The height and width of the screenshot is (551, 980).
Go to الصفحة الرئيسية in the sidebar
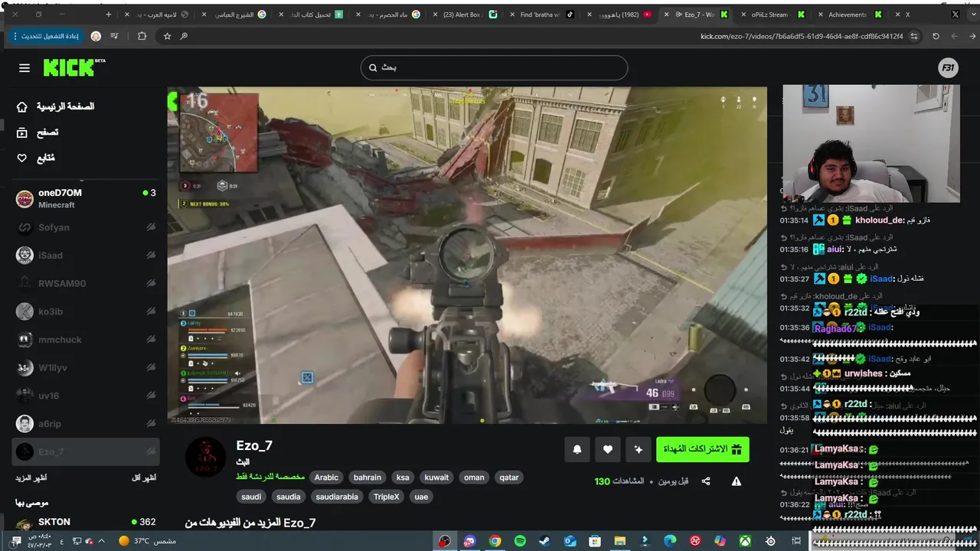click(55, 106)
